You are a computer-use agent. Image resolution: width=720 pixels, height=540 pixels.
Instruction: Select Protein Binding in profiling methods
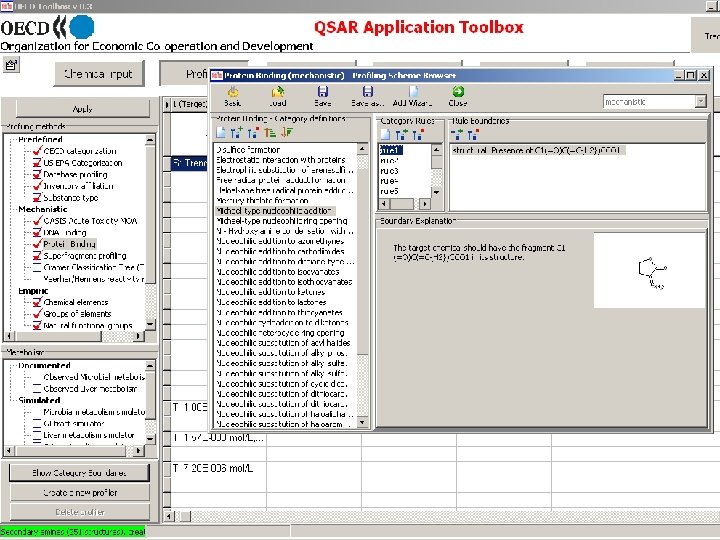69,244
